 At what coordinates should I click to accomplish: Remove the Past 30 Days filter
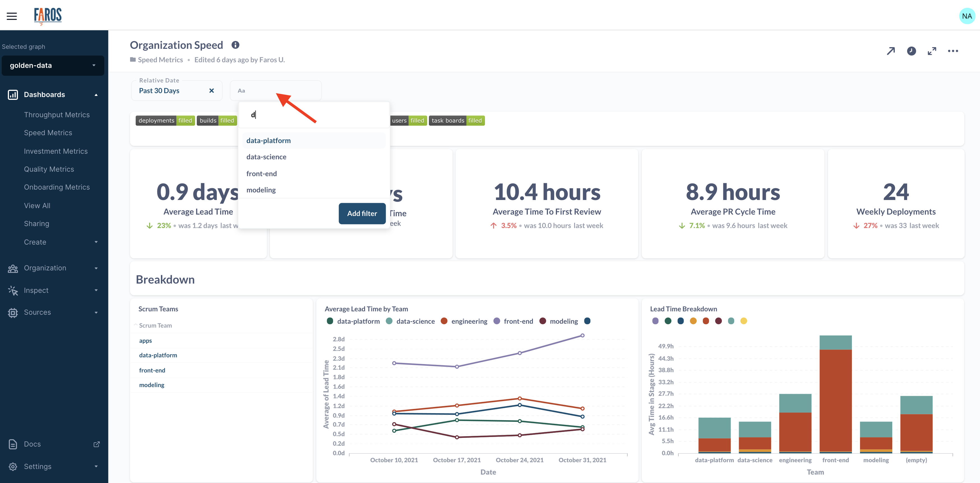[x=212, y=91]
